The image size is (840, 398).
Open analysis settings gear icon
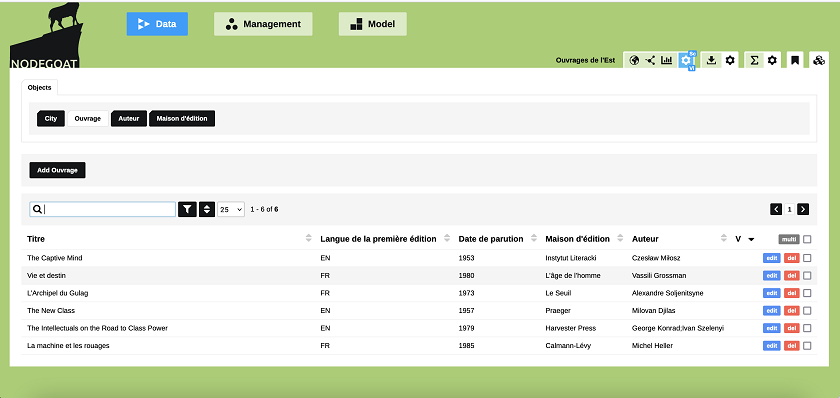(x=772, y=61)
